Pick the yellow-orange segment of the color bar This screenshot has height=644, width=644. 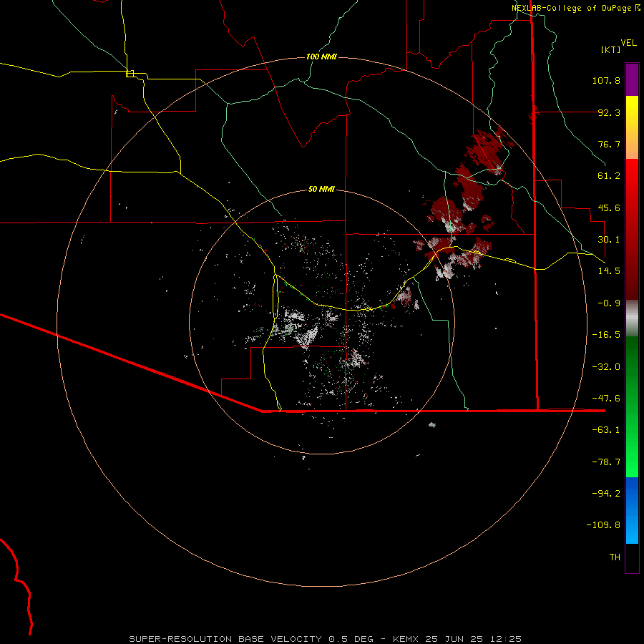coord(632,127)
